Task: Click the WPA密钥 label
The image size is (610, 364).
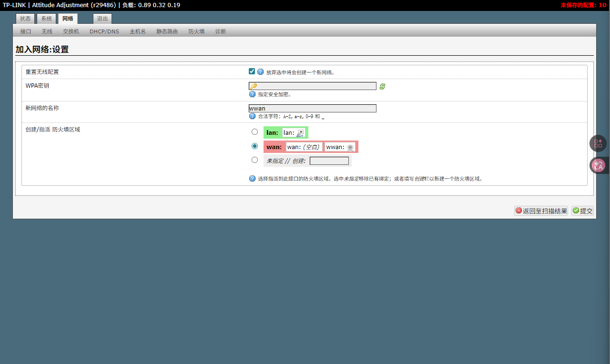Action: click(37, 86)
